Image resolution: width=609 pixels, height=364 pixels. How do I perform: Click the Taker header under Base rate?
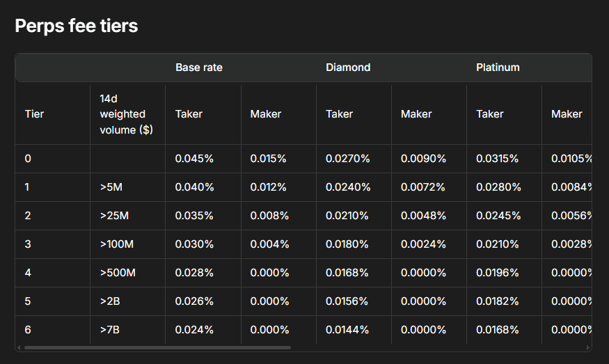(189, 114)
